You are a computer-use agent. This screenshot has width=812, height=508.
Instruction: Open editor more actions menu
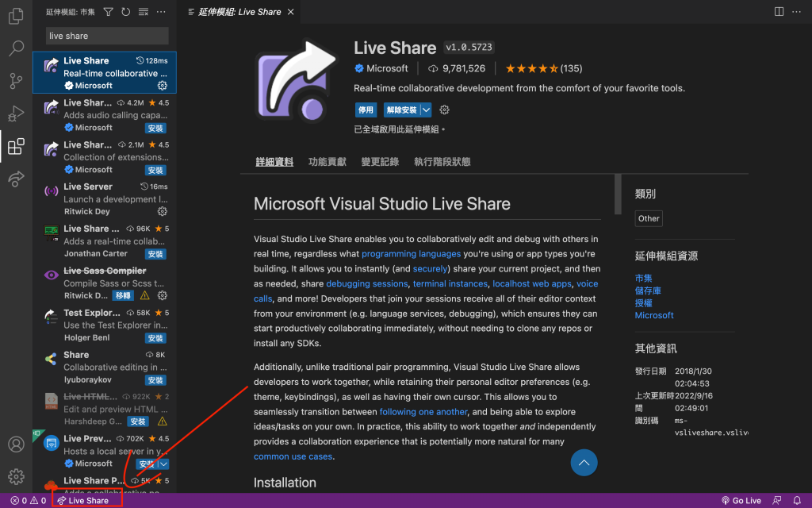click(x=796, y=11)
